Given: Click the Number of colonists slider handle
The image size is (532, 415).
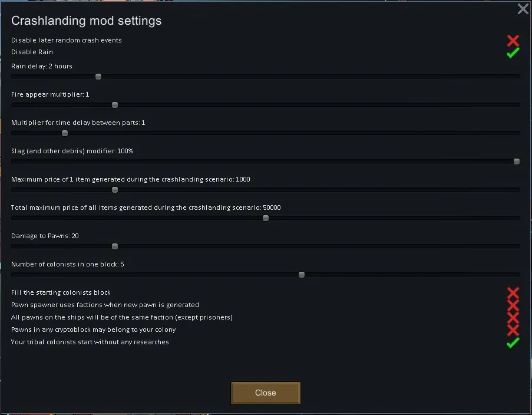Looking at the screenshot, I should point(302,275).
